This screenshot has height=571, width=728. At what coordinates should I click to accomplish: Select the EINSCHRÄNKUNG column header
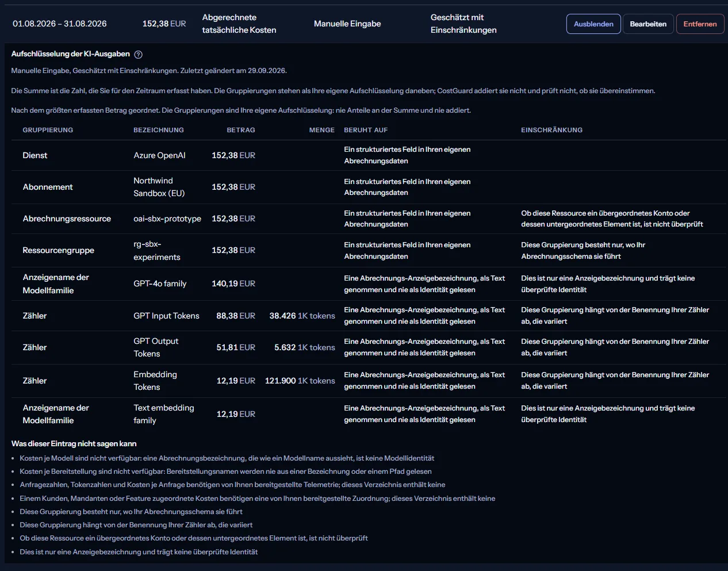tap(552, 130)
